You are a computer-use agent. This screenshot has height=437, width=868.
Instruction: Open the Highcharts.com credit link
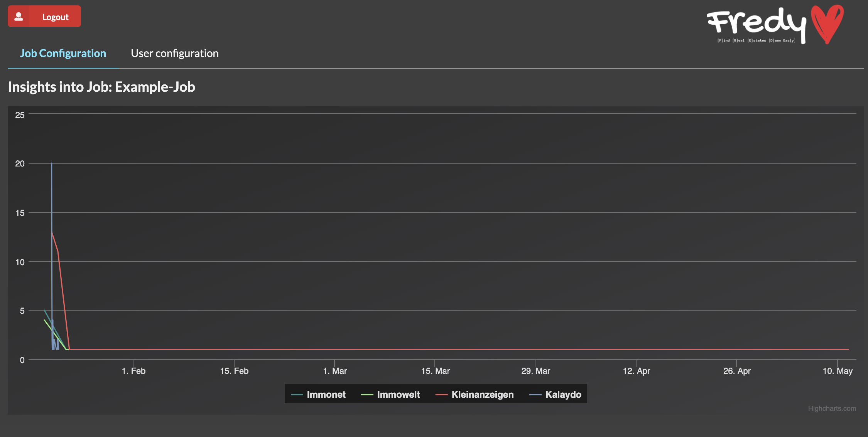point(832,408)
